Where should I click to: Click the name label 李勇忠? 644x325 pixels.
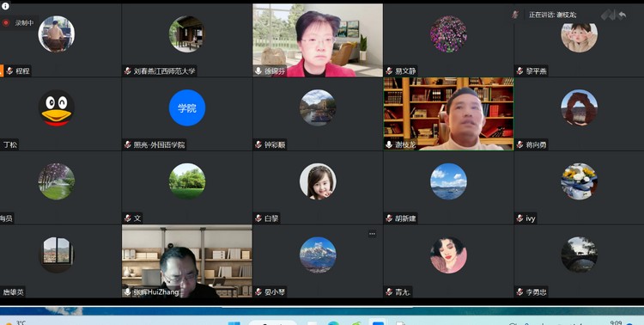(537, 291)
